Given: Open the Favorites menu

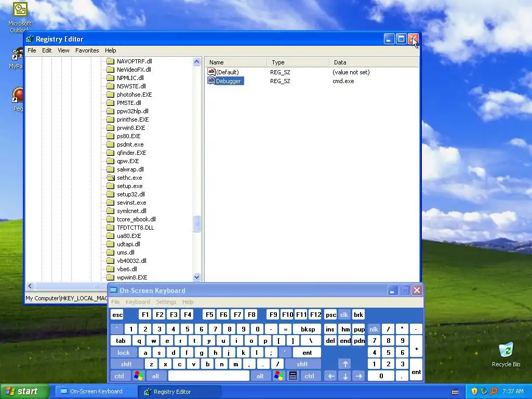Looking at the screenshot, I should coord(87,50).
